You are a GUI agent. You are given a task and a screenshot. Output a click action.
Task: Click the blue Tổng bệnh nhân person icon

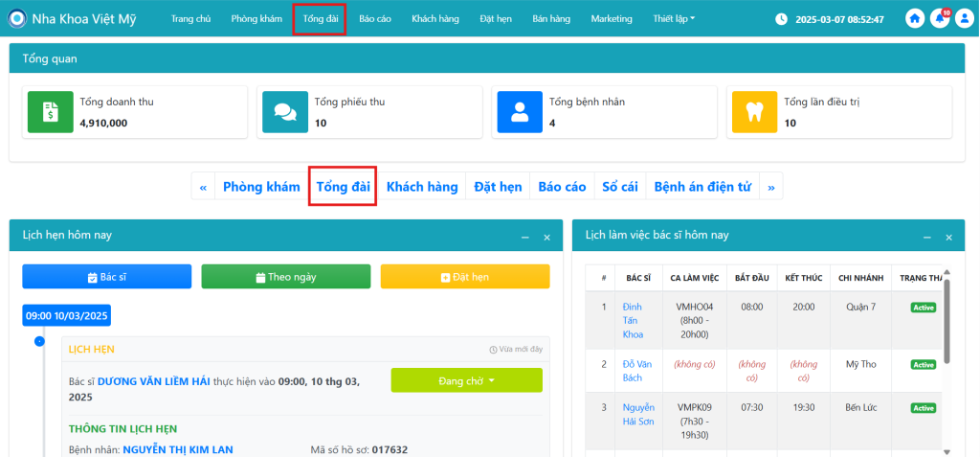[520, 111]
